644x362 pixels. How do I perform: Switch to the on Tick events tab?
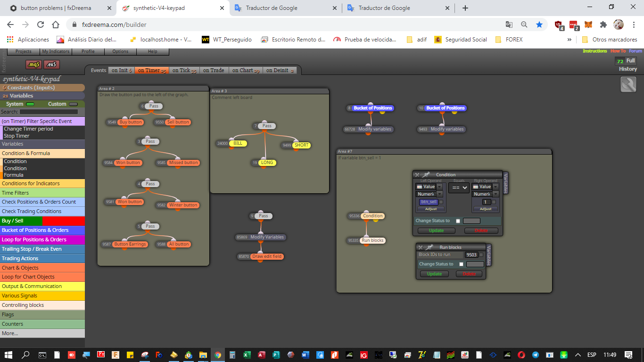184,70
